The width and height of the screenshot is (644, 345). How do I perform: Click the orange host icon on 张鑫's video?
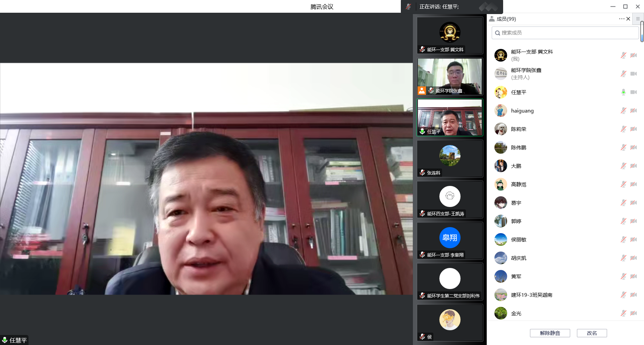coord(422,90)
